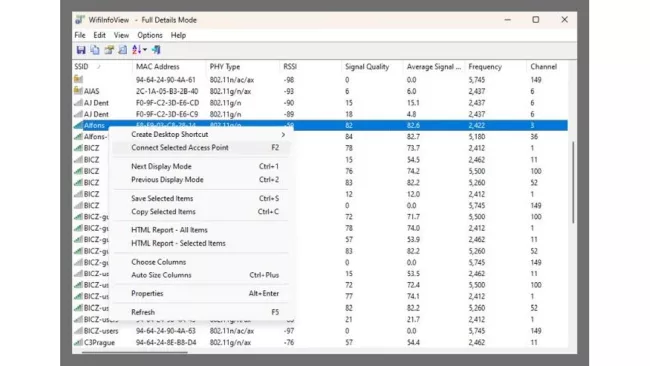The height and width of the screenshot is (366, 650).
Task: Click MAC address F0-9F-C2-3D-E6-C9
Action: 167,114
